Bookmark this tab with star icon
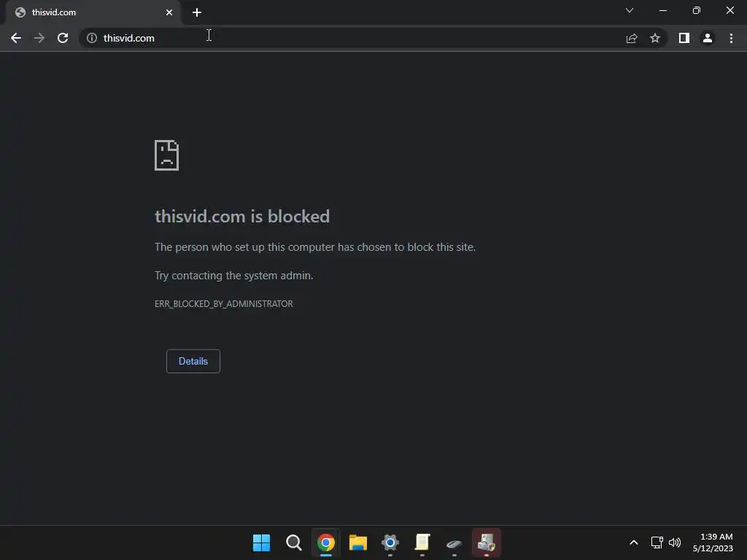 click(x=655, y=38)
